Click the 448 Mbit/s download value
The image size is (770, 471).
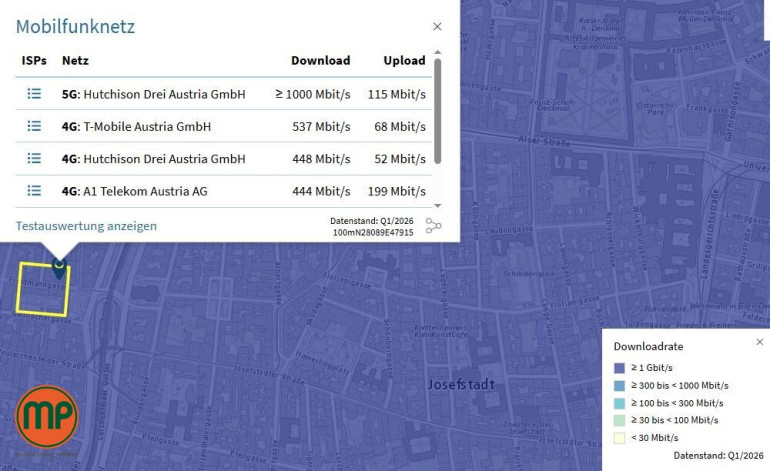(x=321, y=159)
